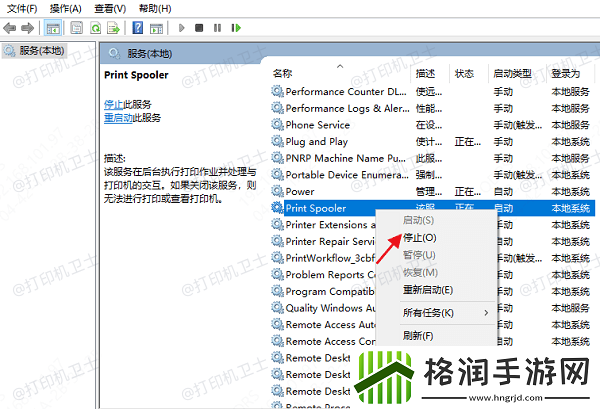The height and width of the screenshot is (409, 600).
Task: Click the Export List toolbar icon
Action: [x=113, y=28]
